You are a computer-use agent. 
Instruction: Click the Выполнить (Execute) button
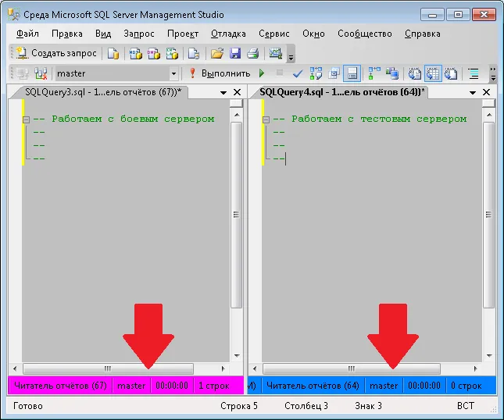pos(220,73)
